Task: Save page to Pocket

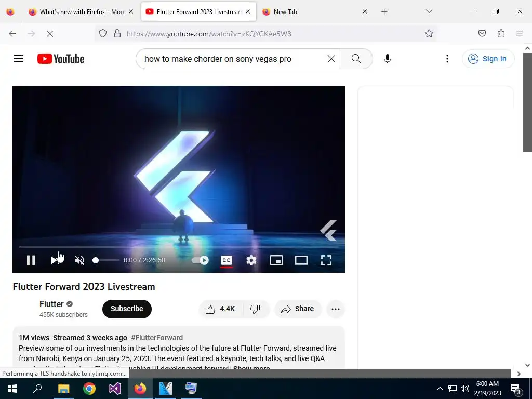Action: [x=482, y=33]
